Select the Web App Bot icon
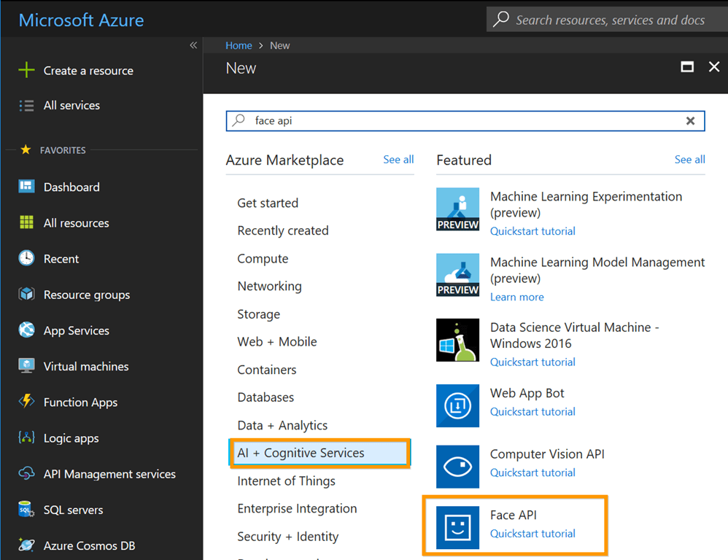The width and height of the screenshot is (728, 560). [457, 405]
